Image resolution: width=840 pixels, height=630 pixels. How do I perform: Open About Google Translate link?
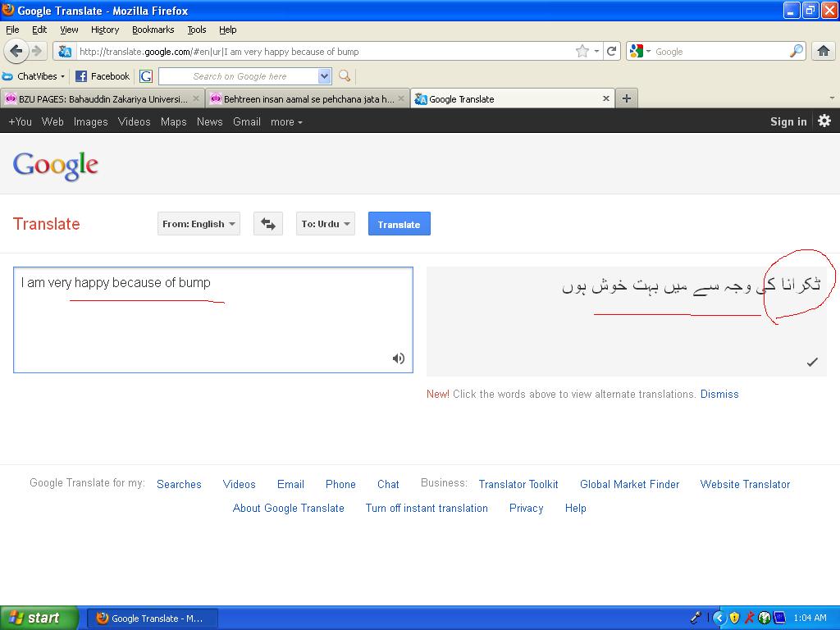click(x=288, y=509)
